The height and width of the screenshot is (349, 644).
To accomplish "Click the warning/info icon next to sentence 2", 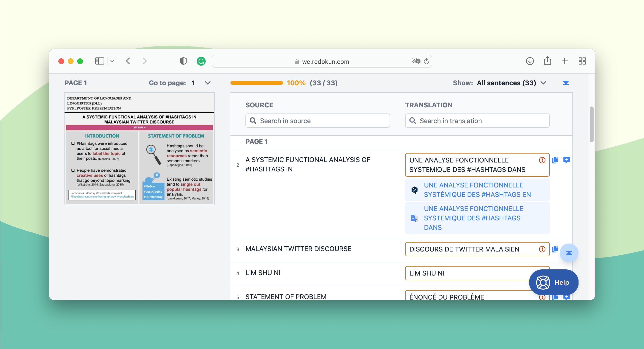I will (x=542, y=160).
